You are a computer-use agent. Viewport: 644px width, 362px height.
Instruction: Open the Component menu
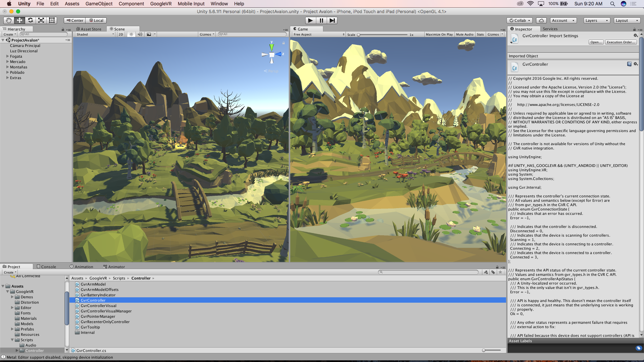131,4
